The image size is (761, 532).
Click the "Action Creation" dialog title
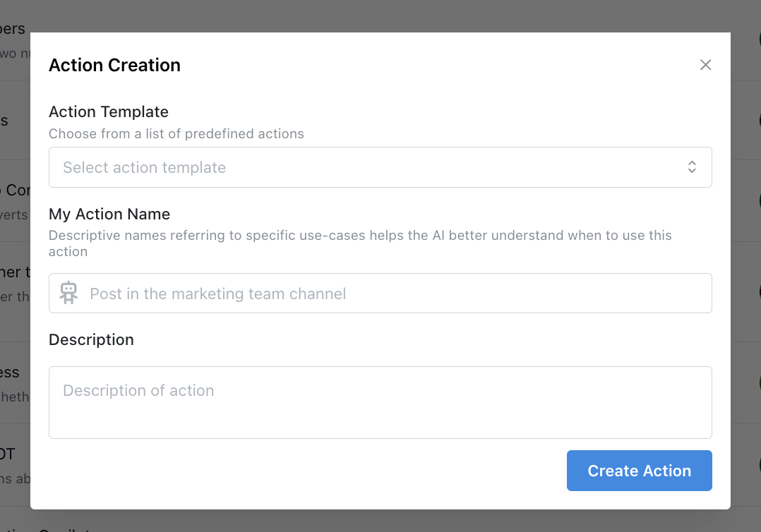coord(114,65)
